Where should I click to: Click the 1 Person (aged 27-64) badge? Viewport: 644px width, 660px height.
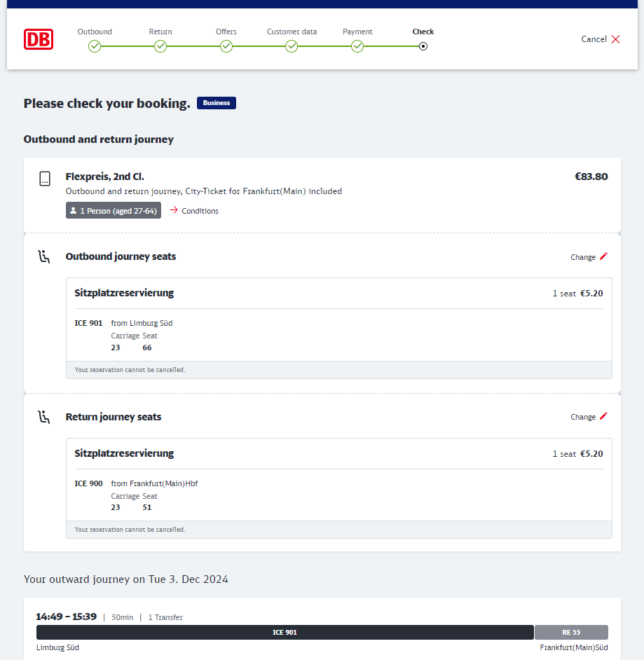tap(114, 210)
